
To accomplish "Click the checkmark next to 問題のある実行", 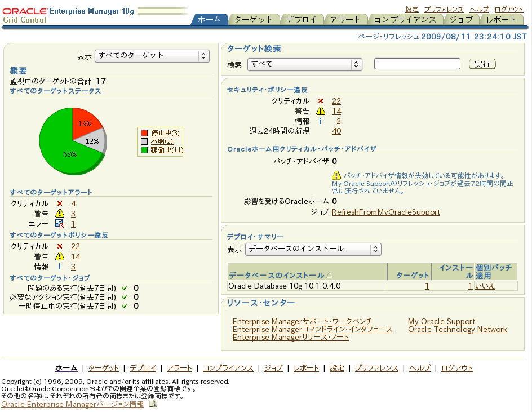I will (125, 288).
